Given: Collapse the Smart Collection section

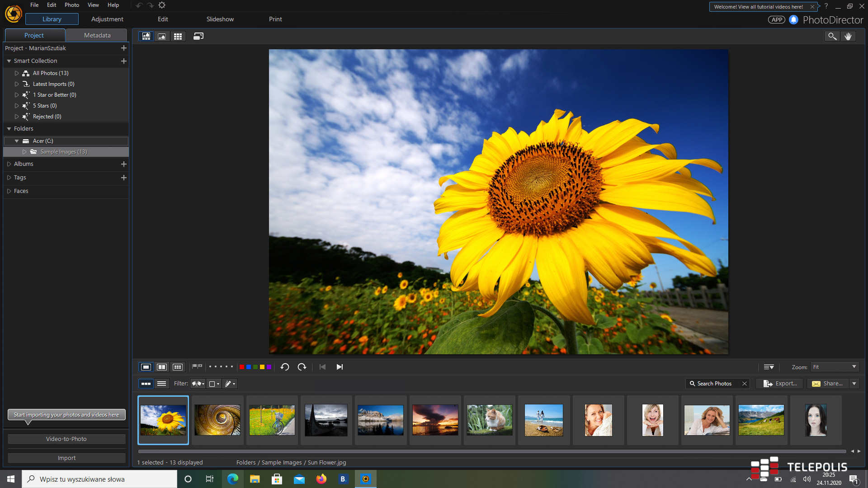Looking at the screenshot, I should click(x=9, y=61).
